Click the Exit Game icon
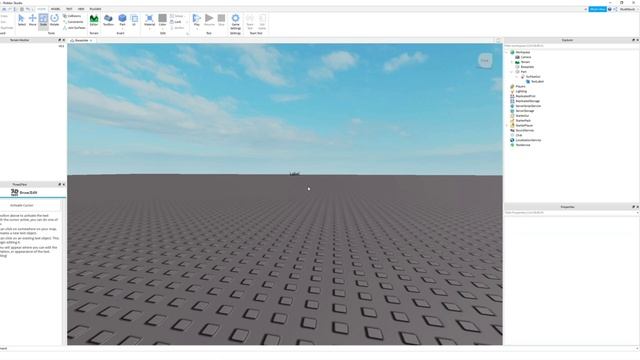This screenshot has width=640, height=360. click(x=262, y=22)
